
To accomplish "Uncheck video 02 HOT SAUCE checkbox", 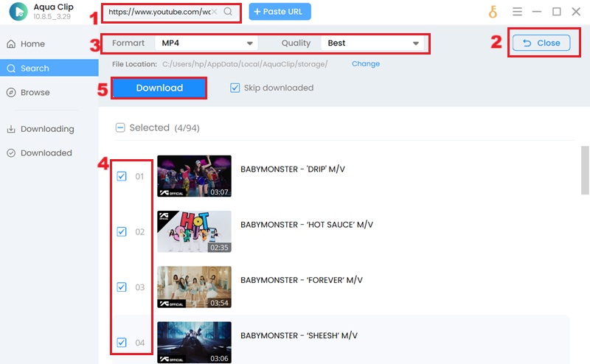I will [122, 231].
